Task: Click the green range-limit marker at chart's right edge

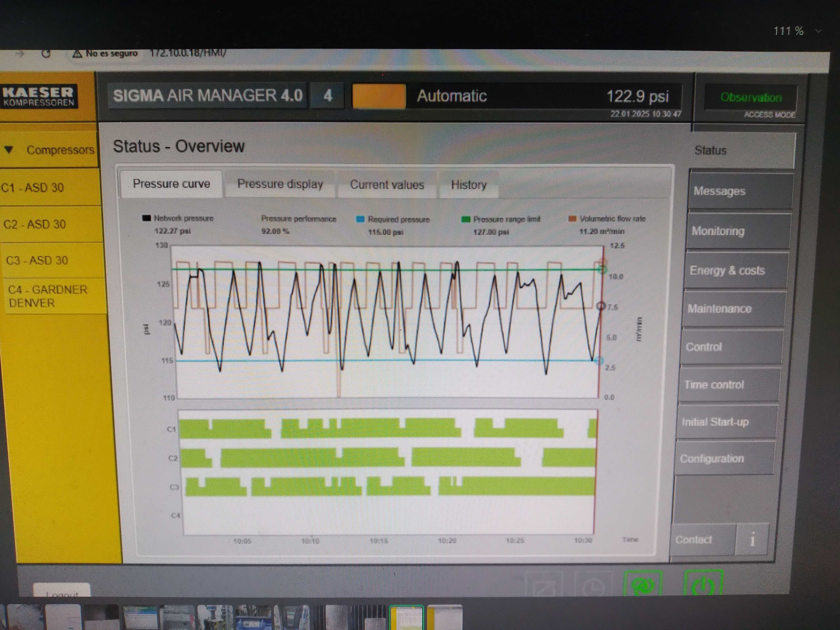Action: (x=602, y=269)
